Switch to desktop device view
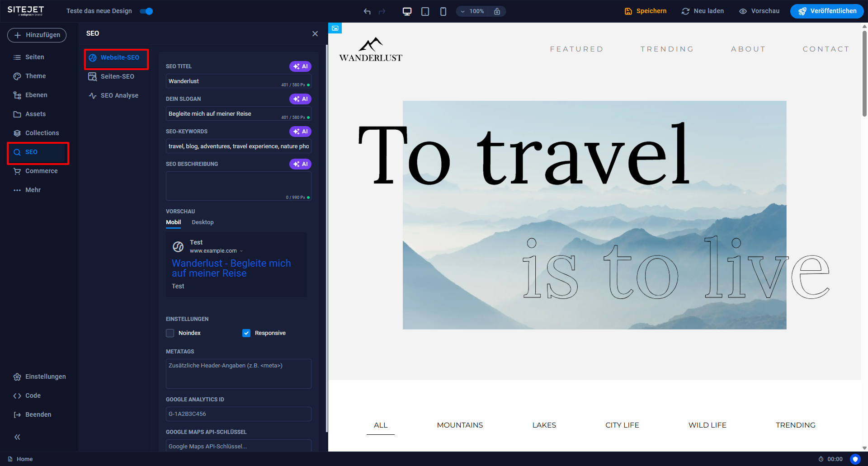868x466 pixels. (407, 11)
